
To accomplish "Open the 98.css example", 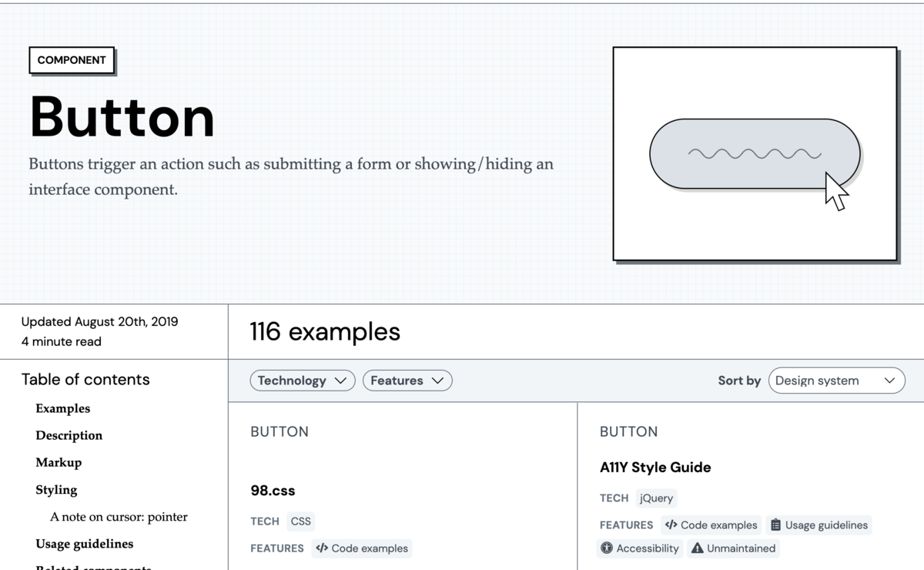I will click(x=273, y=491).
